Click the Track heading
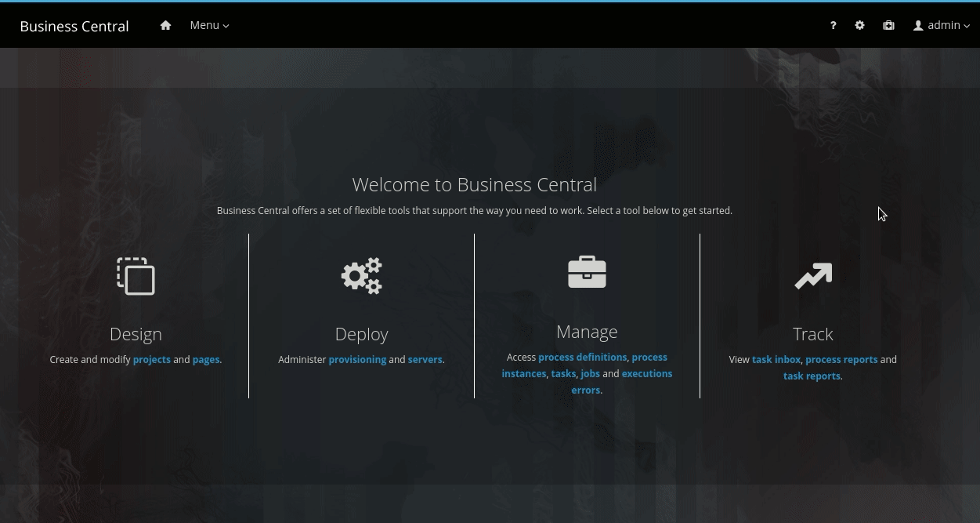The image size is (980, 523). tap(812, 334)
